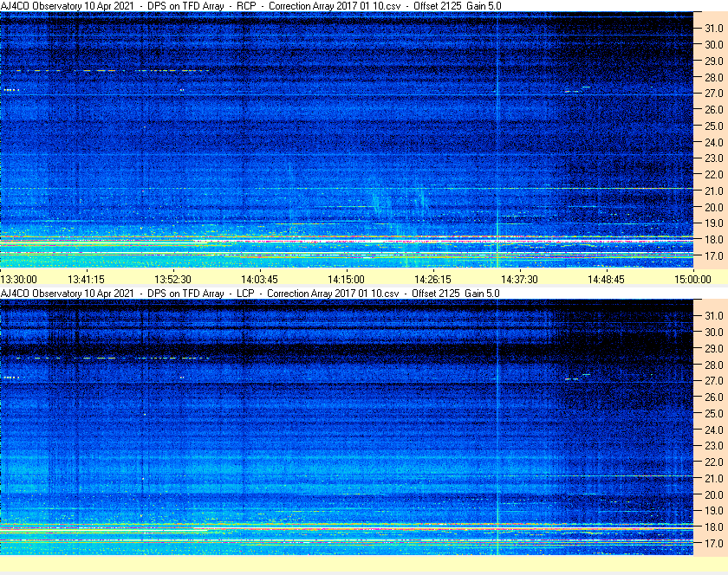Select the 14:26:15 time axis label
Screen dimensions: 728x575
432,280
